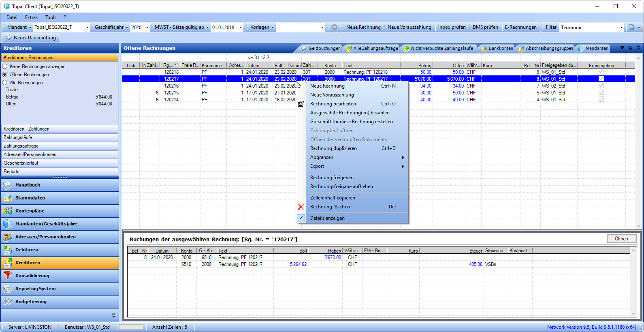Expand the Geschäftsjahr 2020 dropdown

pos(147,28)
